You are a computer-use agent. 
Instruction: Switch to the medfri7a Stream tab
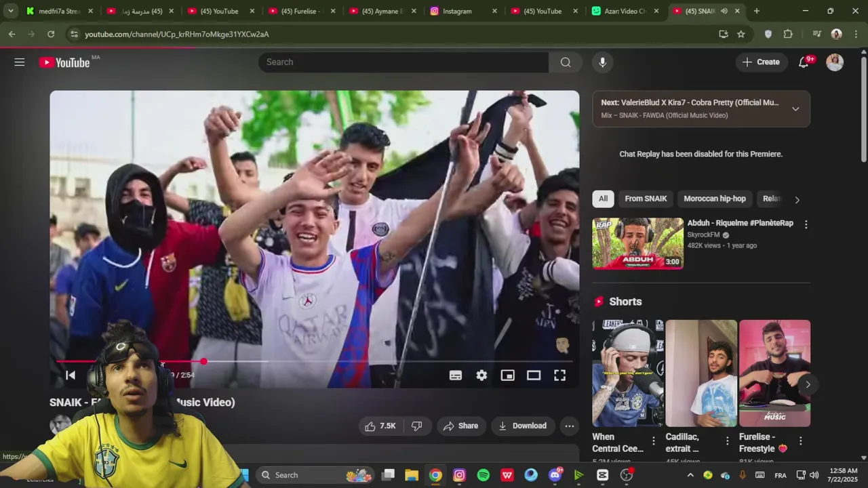coord(58,11)
